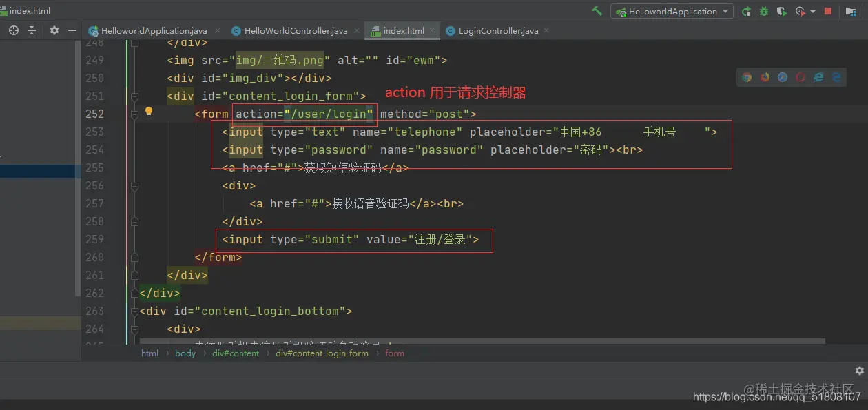Click the name="telephone" attribute text
Viewport: 868px width, 410px height.
pos(407,132)
